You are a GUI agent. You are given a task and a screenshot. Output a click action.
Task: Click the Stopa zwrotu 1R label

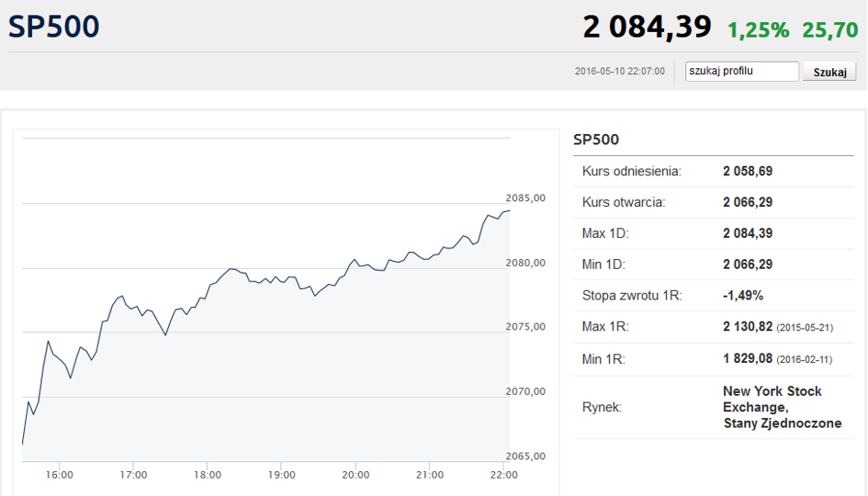[632, 296]
